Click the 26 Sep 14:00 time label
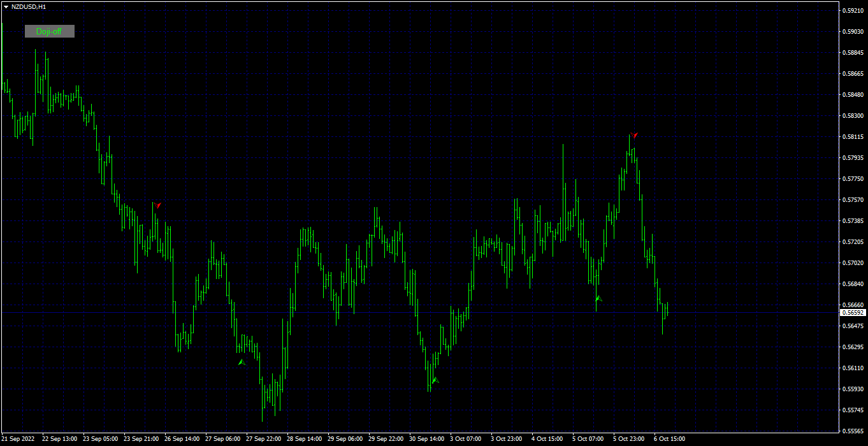868x446 pixels. [182, 439]
